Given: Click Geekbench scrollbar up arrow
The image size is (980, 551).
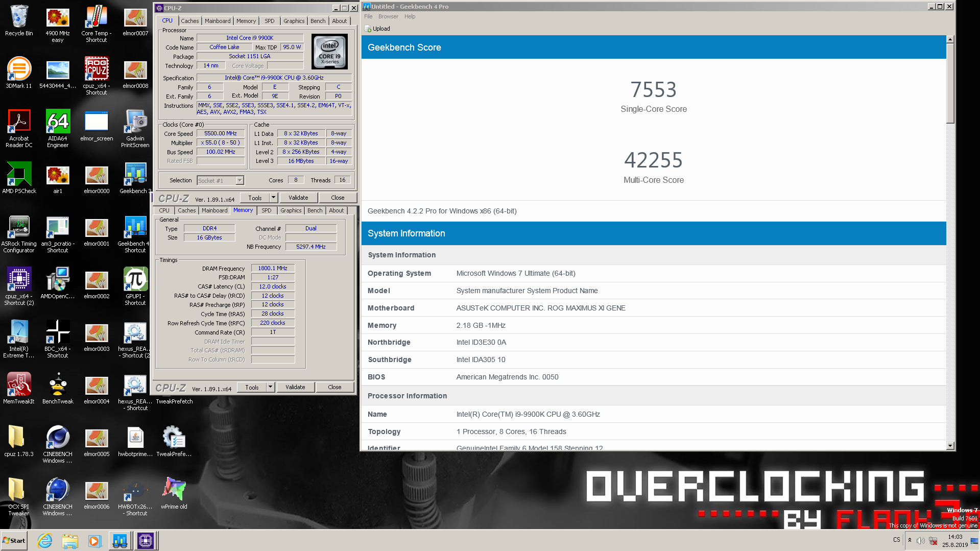Looking at the screenshot, I should coord(950,39).
